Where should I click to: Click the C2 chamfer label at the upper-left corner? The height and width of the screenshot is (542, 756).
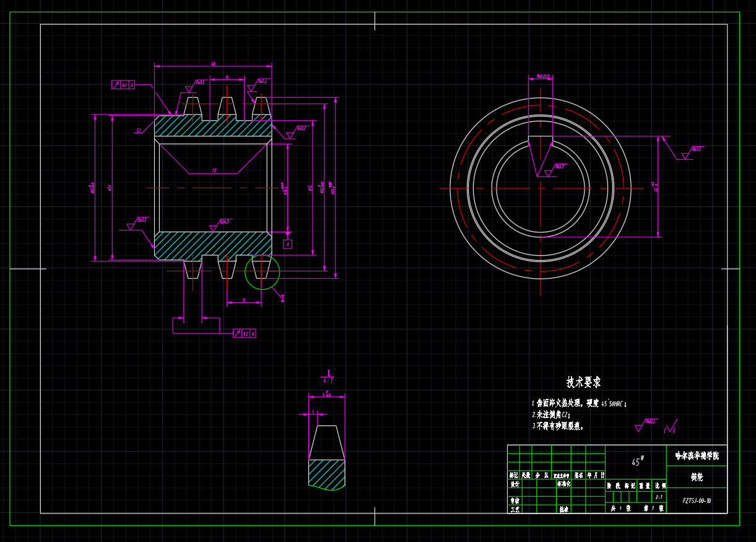click(x=139, y=131)
